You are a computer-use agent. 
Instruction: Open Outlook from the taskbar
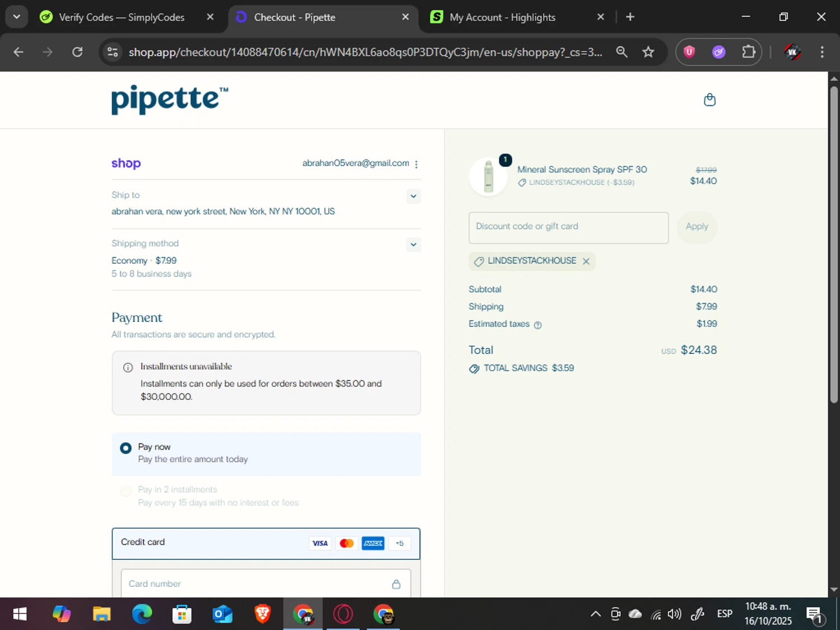tap(222, 614)
